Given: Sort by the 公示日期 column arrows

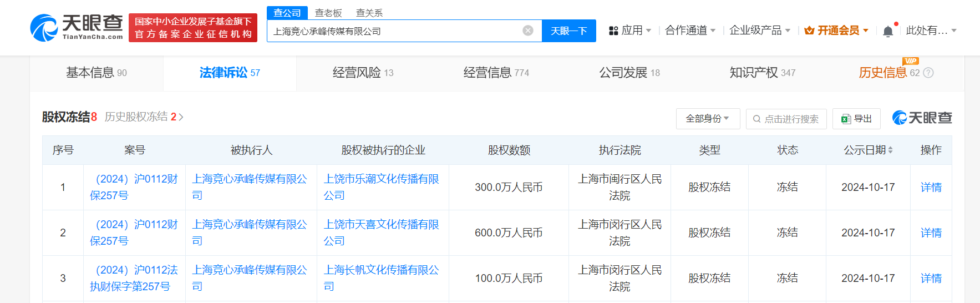Looking at the screenshot, I should [x=890, y=150].
